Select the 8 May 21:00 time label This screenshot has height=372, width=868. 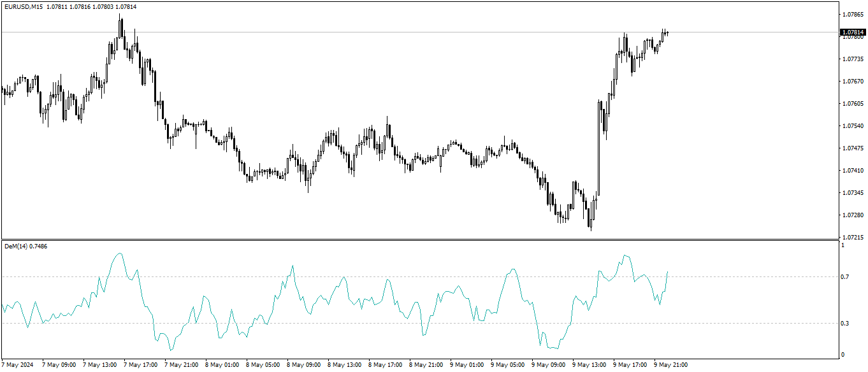426,365
